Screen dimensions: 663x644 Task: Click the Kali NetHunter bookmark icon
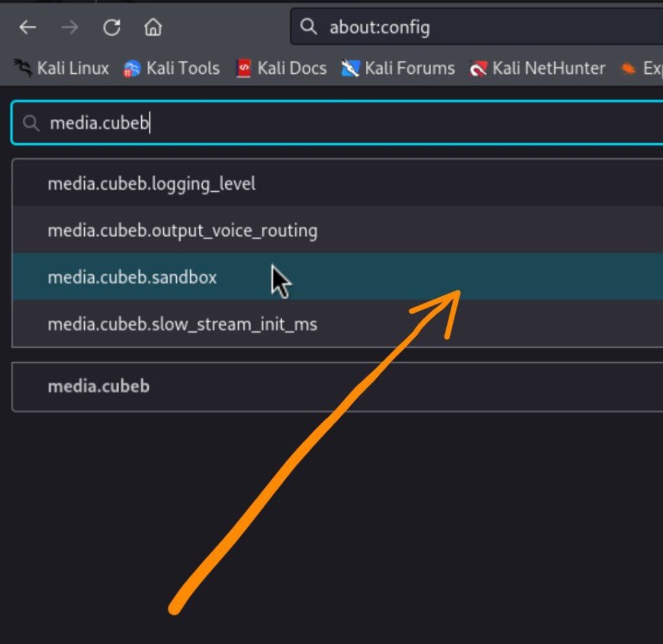pyautogui.click(x=478, y=68)
